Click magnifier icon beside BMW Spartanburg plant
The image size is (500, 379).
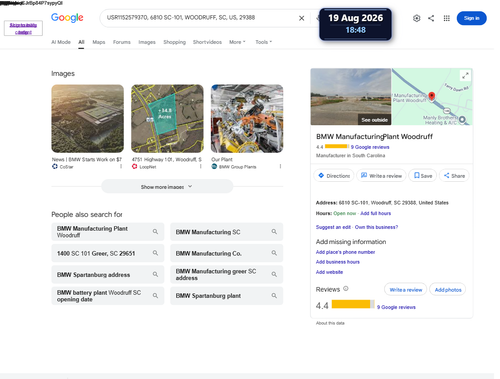pyautogui.click(x=274, y=296)
